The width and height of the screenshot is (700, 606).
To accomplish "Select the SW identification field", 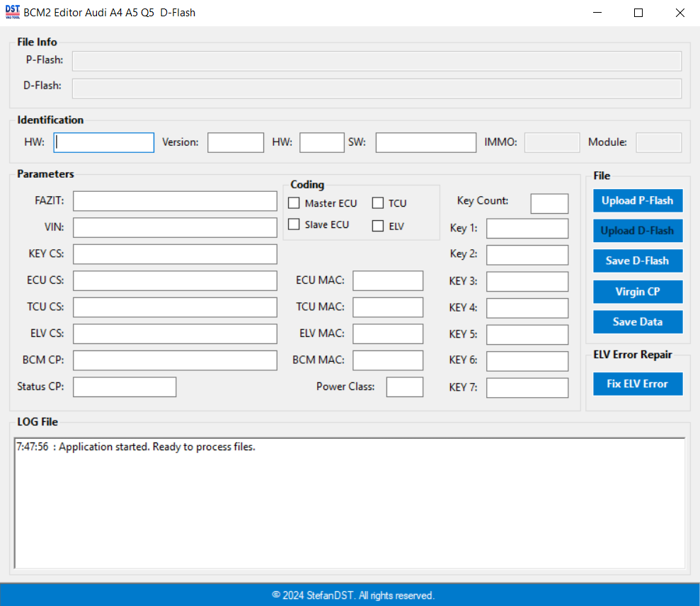I will coord(426,142).
